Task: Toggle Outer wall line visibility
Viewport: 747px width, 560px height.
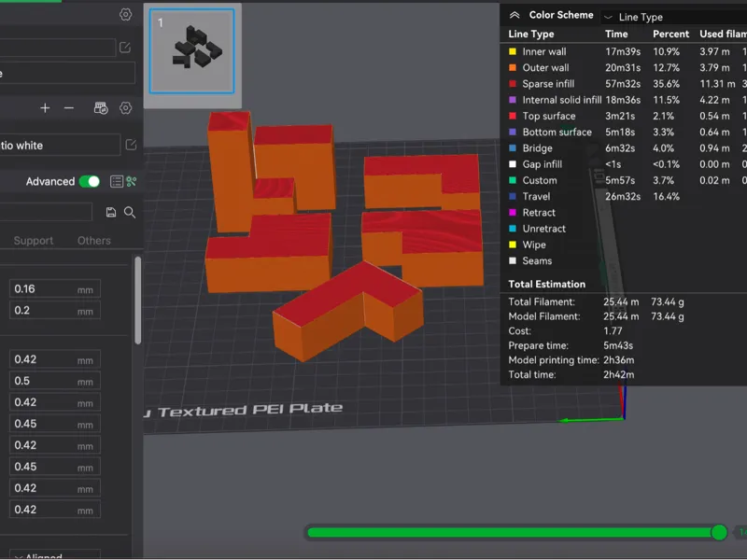Action: (x=513, y=67)
